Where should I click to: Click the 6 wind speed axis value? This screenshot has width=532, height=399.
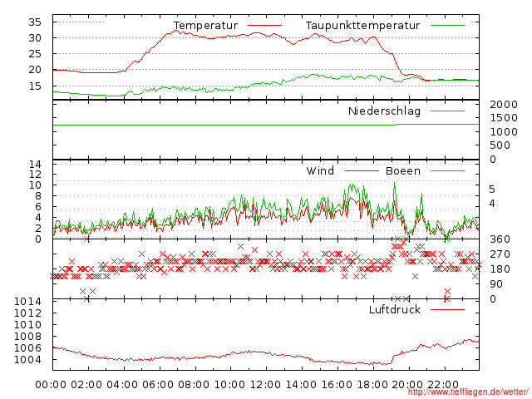tap(38, 207)
